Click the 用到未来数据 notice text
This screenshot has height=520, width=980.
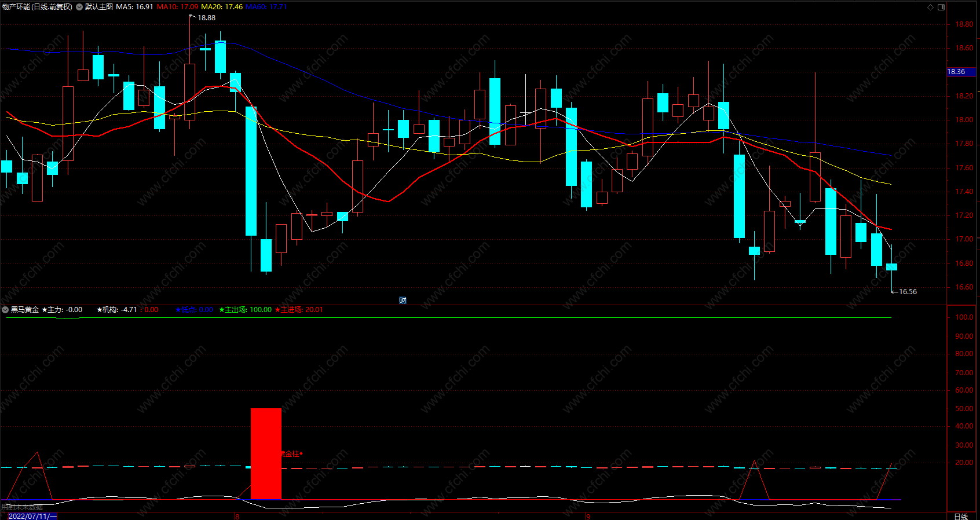pos(22,507)
